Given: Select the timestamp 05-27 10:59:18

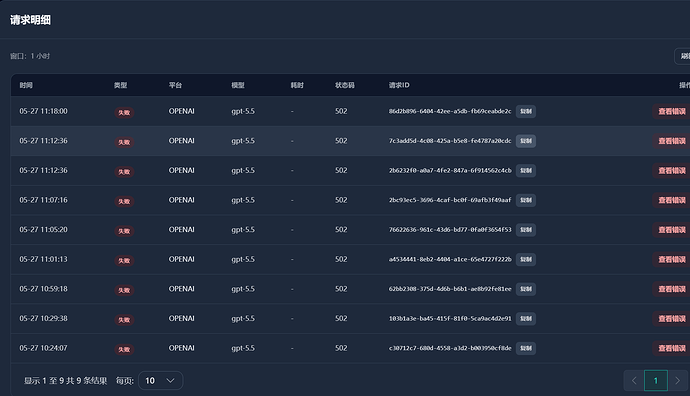Looking at the screenshot, I should 44,289.
